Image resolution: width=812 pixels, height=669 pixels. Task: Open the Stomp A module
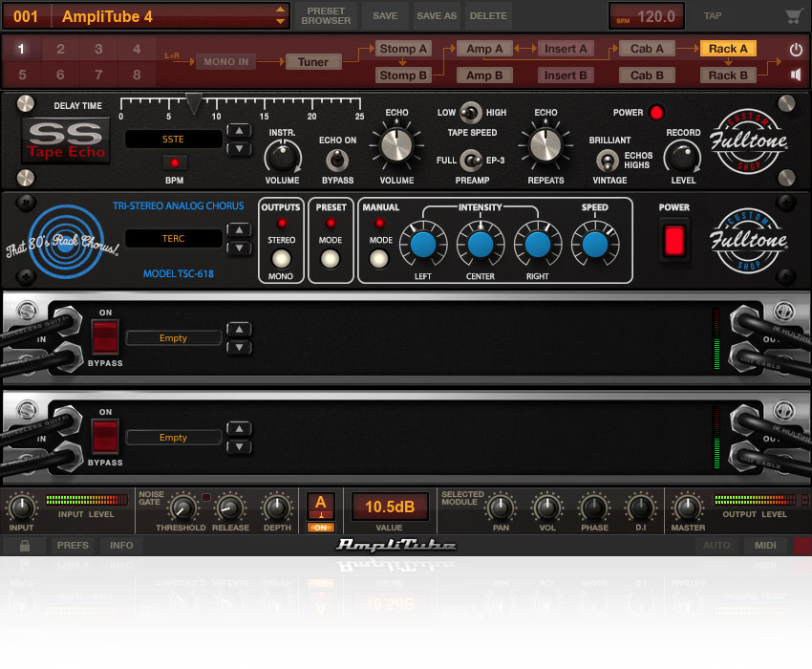click(403, 49)
